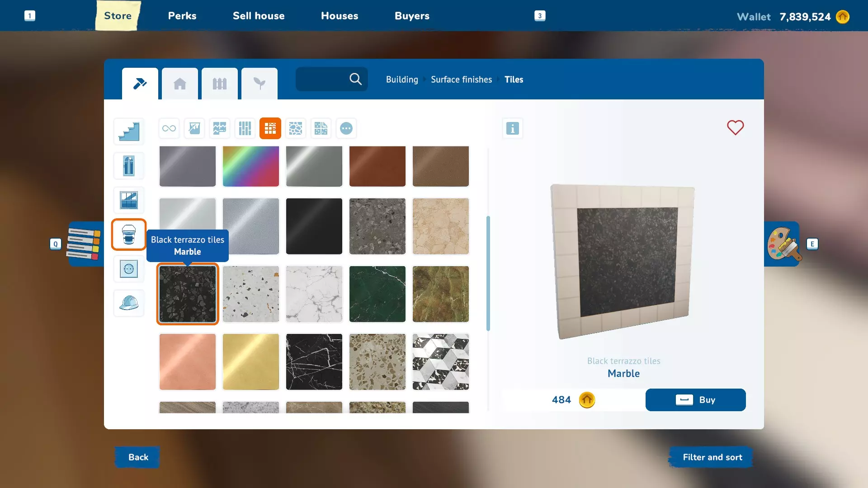The width and height of the screenshot is (868, 488).
Task: Choose the dark green marble tile swatch
Action: 377,294
